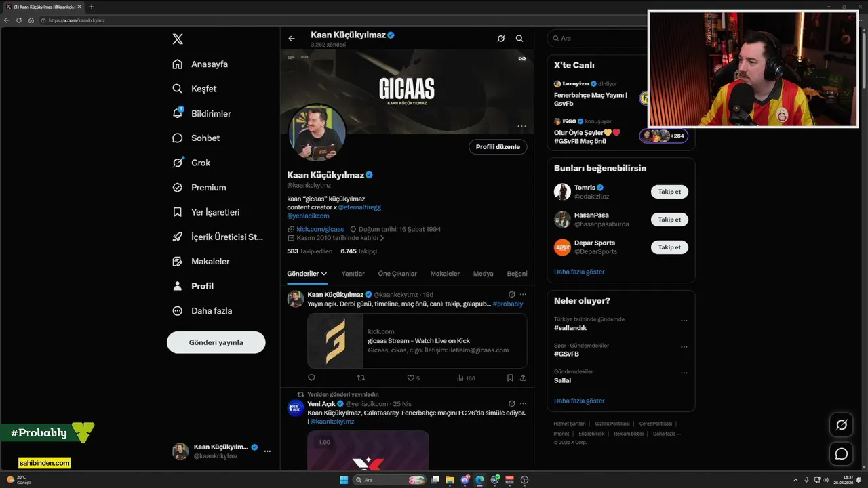The image size is (868, 488).
Task: Open @yeniacikcom mention in bio
Action: [x=308, y=216]
